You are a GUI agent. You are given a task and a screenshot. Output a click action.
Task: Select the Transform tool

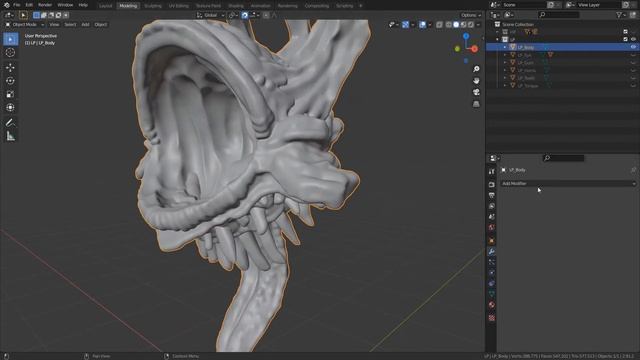pos(11,107)
